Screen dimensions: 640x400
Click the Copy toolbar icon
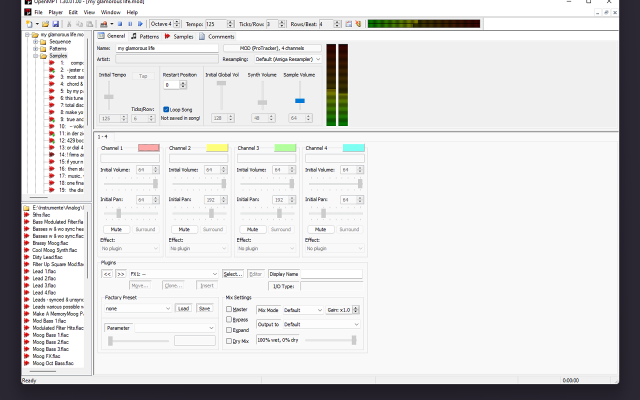[79, 24]
